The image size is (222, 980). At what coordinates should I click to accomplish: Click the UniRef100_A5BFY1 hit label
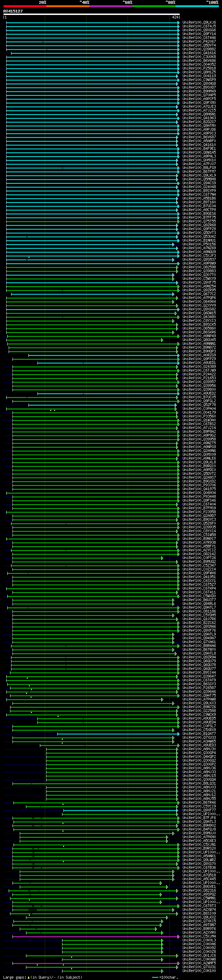[x=199, y=546]
